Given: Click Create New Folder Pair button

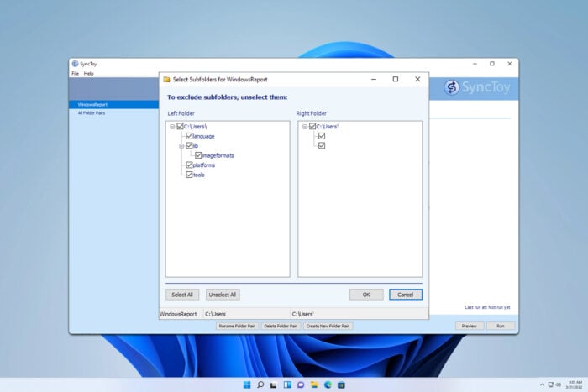Looking at the screenshot, I should 328,326.
